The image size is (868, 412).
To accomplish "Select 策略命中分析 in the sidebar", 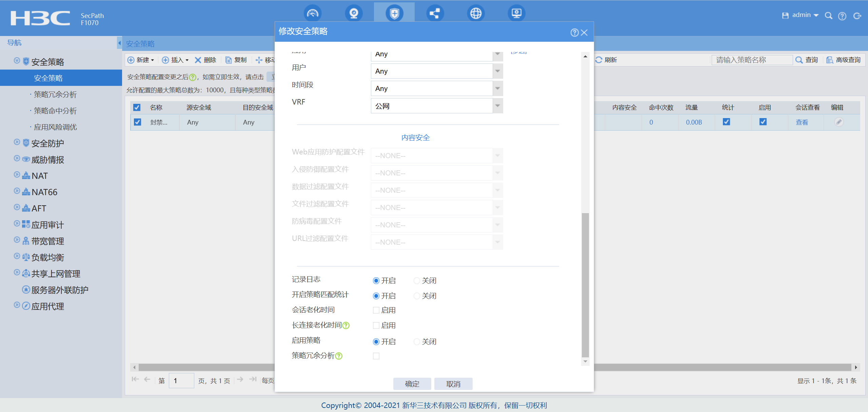I will pyautogui.click(x=55, y=111).
